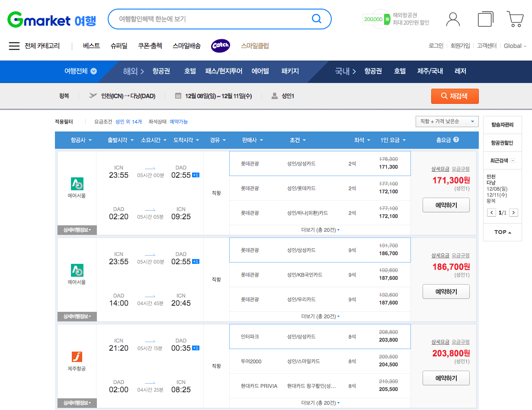Open 탑승자관리 in the side panel
532x410 pixels.
point(503,125)
